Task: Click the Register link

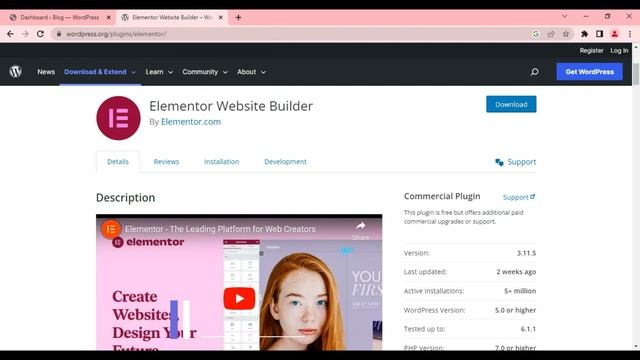Action: 591,51
